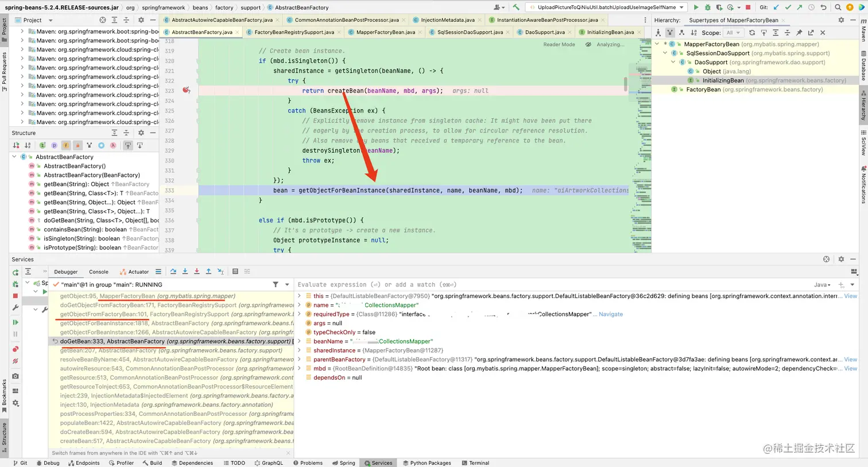Toggle Subtypes Hierarchy view button

click(681, 33)
